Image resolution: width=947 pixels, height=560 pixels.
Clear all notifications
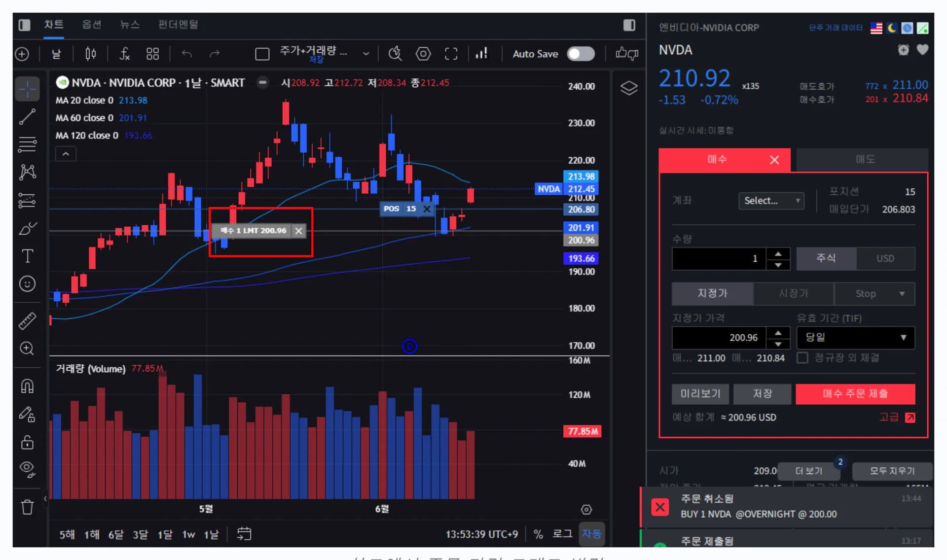pyautogui.click(x=892, y=471)
